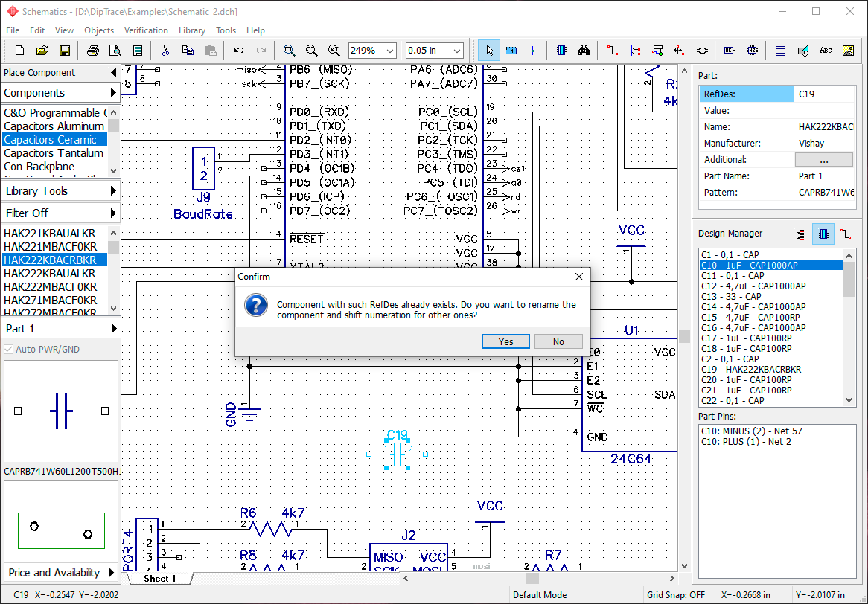Open Print Preview icon
The image size is (868, 604).
115,51
